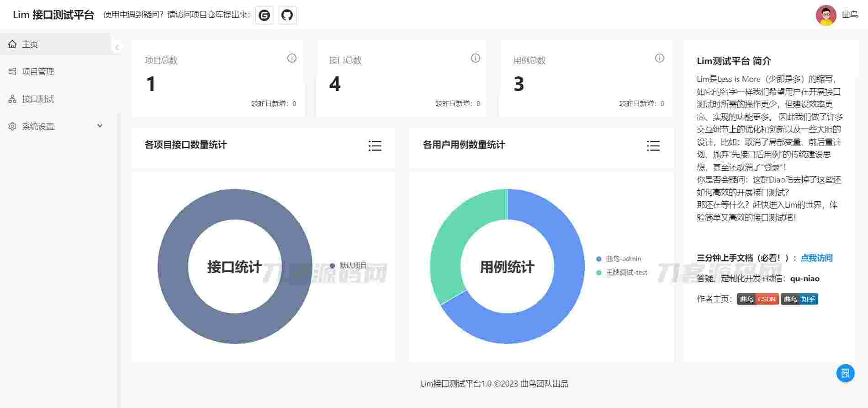
Task: Open the GitHub repository icon
Action: [287, 15]
